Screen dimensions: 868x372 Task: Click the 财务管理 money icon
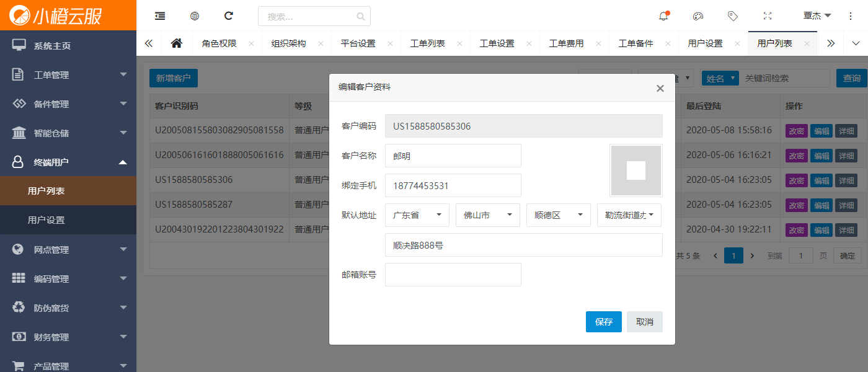pyautogui.click(x=19, y=337)
